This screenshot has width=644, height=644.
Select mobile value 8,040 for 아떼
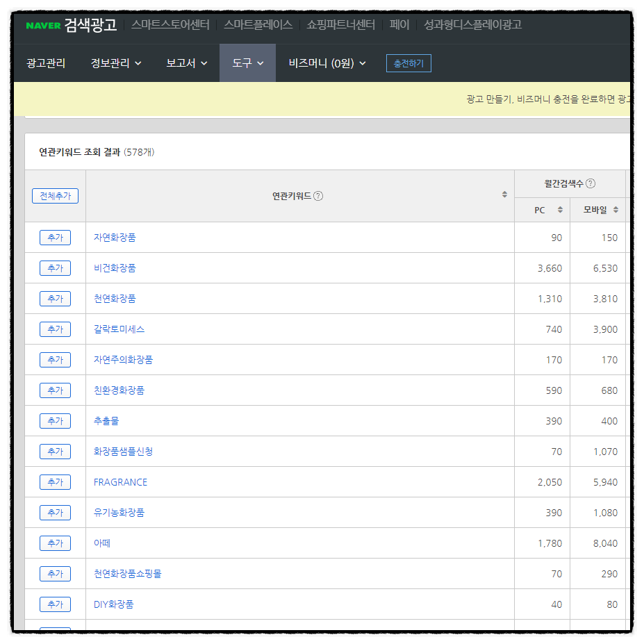click(605, 543)
